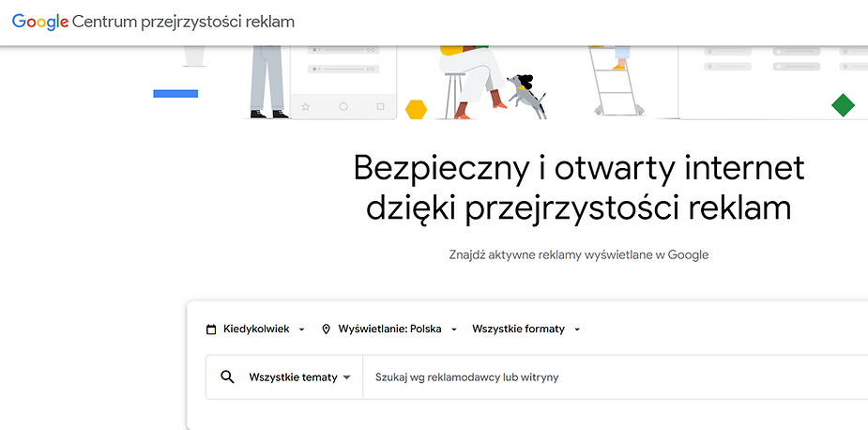The image size is (868, 430).
Task: Click the heading Bezpieczny i otwarty internet
Action: (x=578, y=168)
